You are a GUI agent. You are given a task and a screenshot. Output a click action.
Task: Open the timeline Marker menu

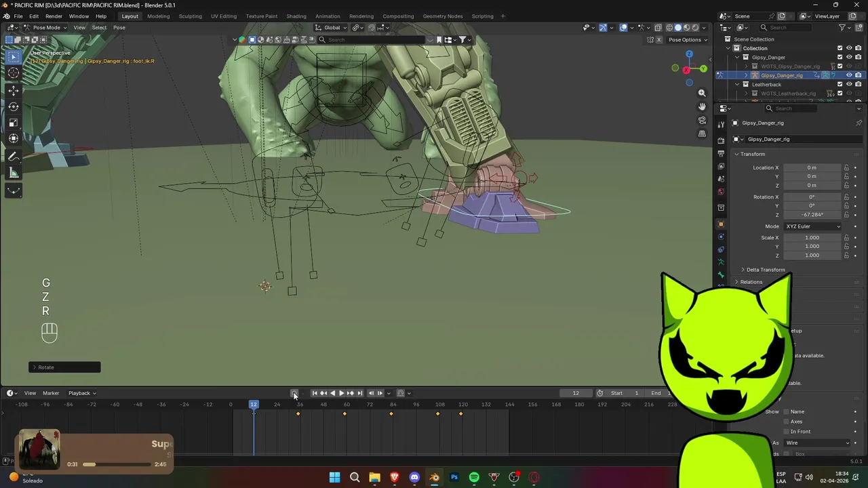[x=51, y=393]
